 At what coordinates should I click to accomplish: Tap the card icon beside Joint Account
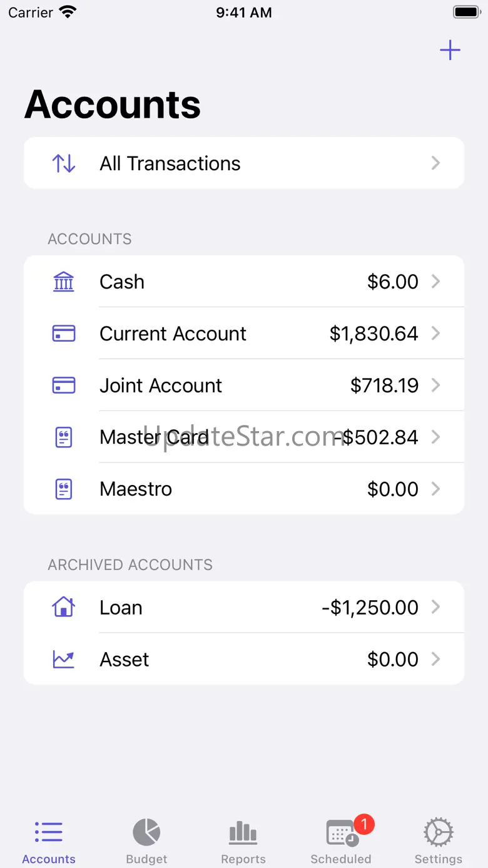(63, 385)
